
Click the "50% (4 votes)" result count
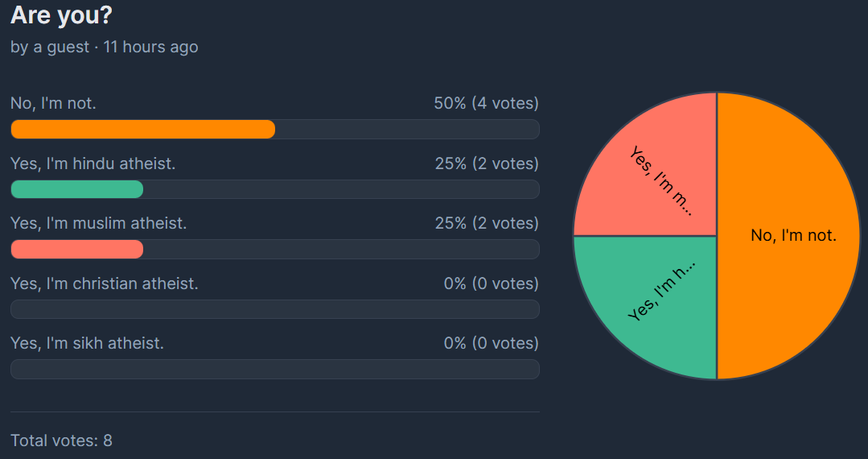[x=486, y=103]
